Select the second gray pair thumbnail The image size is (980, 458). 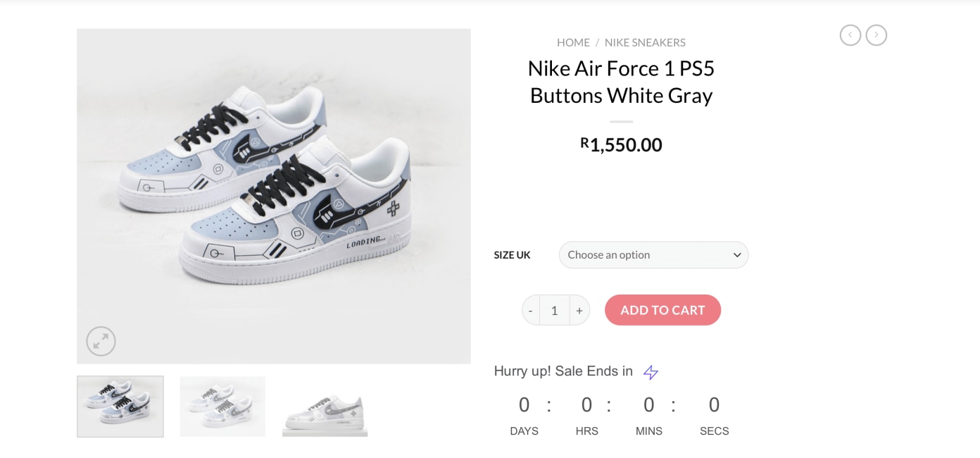[222, 407]
